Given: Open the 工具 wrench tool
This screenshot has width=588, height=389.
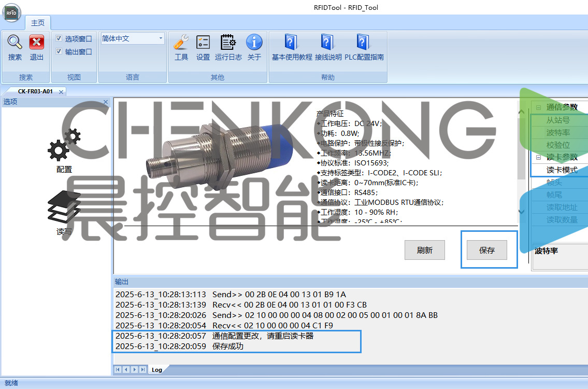Looking at the screenshot, I should click(x=181, y=42).
